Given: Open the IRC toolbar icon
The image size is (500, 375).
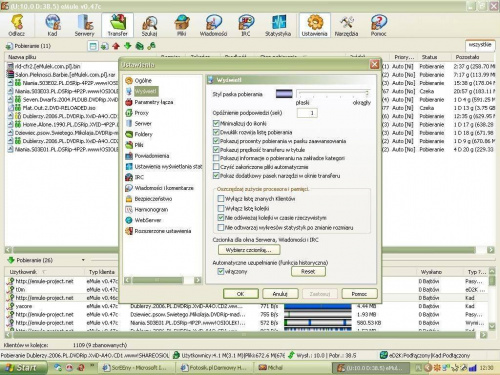Looking at the screenshot, I should point(246,25).
